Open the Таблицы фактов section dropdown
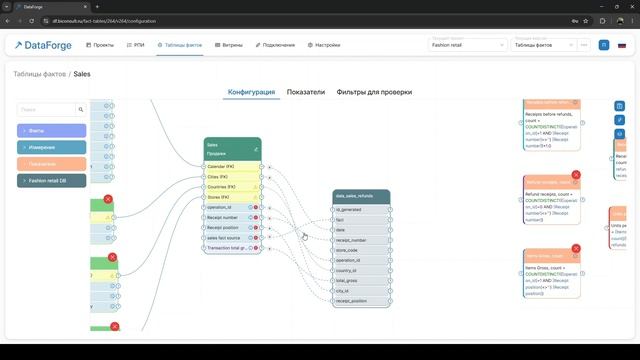Viewport: 640px width, 360px height. 544,45
